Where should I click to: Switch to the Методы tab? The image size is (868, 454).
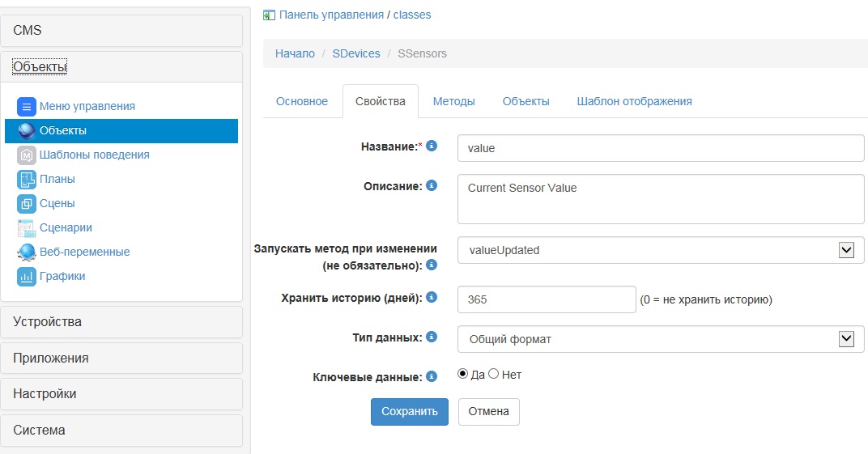453,101
